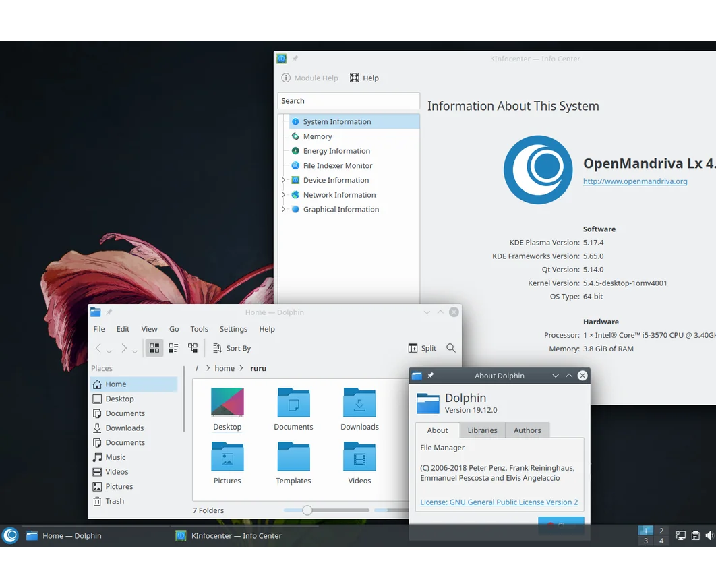Select Memory module in KInfocenter

(354, 136)
